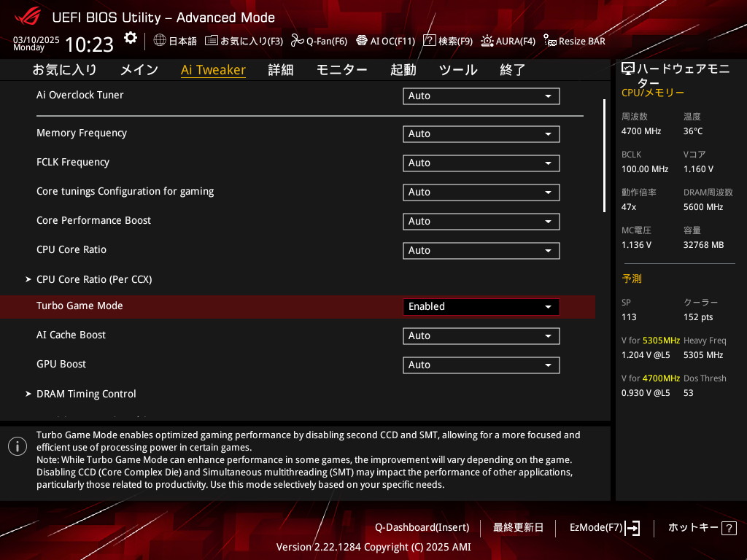Open AI Cache Boost dropdown

481,335
